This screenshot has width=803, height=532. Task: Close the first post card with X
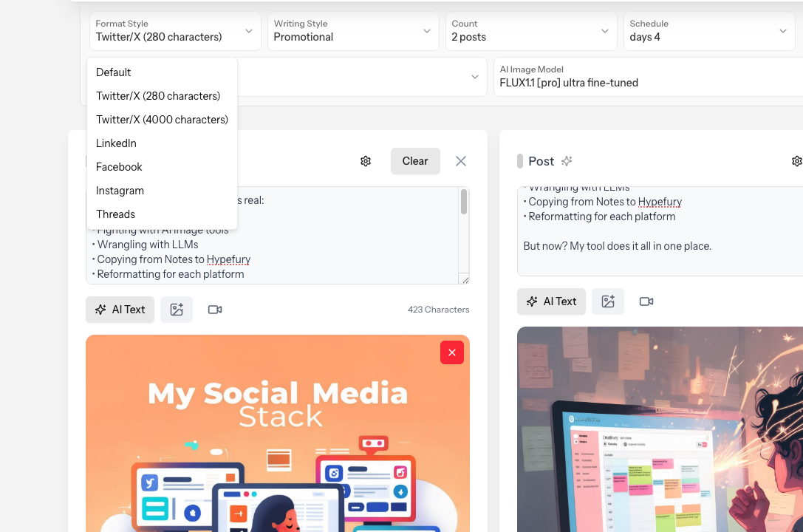[x=461, y=161]
